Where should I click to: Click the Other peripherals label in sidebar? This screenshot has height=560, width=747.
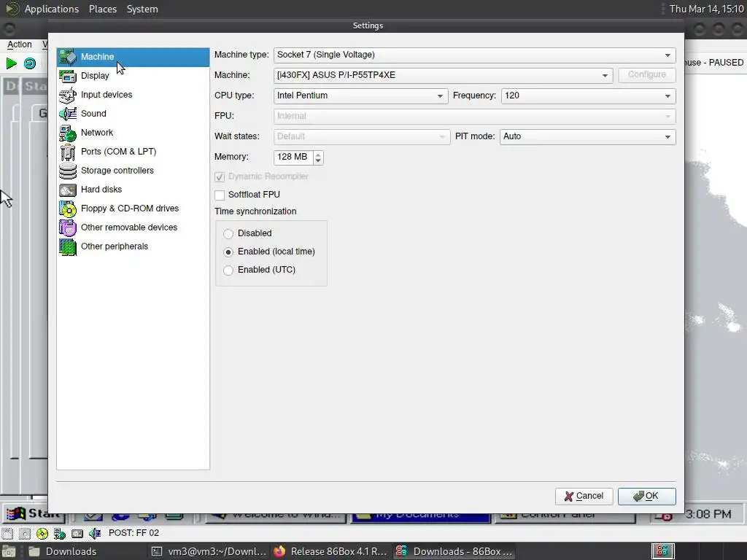pyautogui.click(x=115, y=246)
